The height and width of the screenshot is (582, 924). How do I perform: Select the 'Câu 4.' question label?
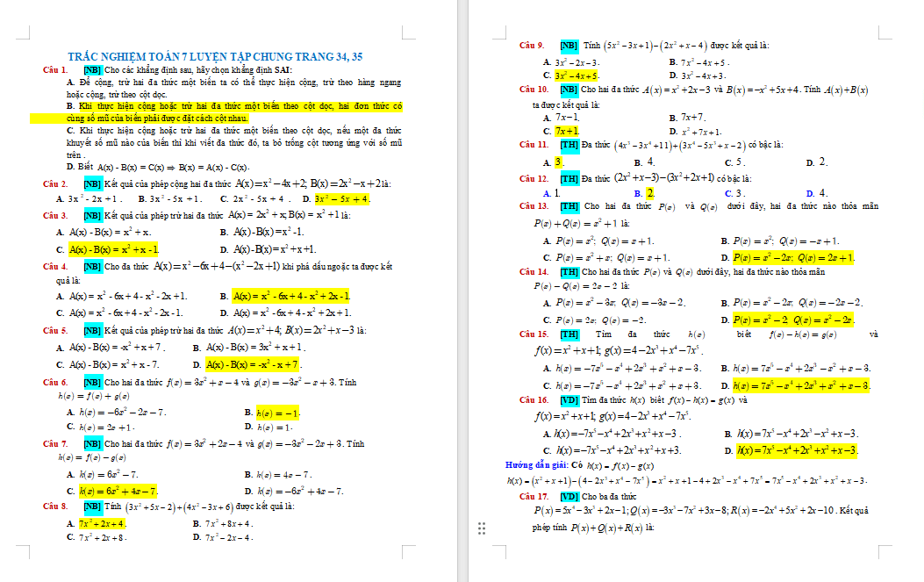tap(55, 267)
